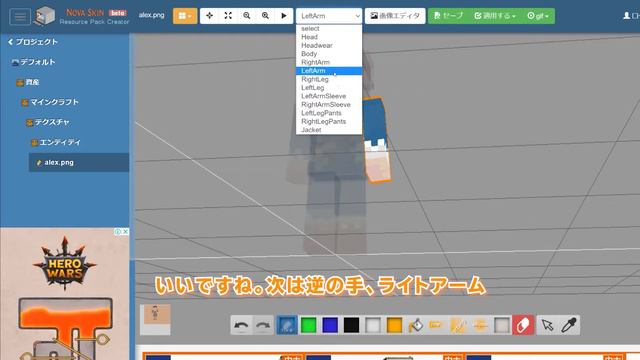The width and height of the screenshot is (640, 360).
Task: Open the orange layout grid dropdown
Action: tap(185, 16)
